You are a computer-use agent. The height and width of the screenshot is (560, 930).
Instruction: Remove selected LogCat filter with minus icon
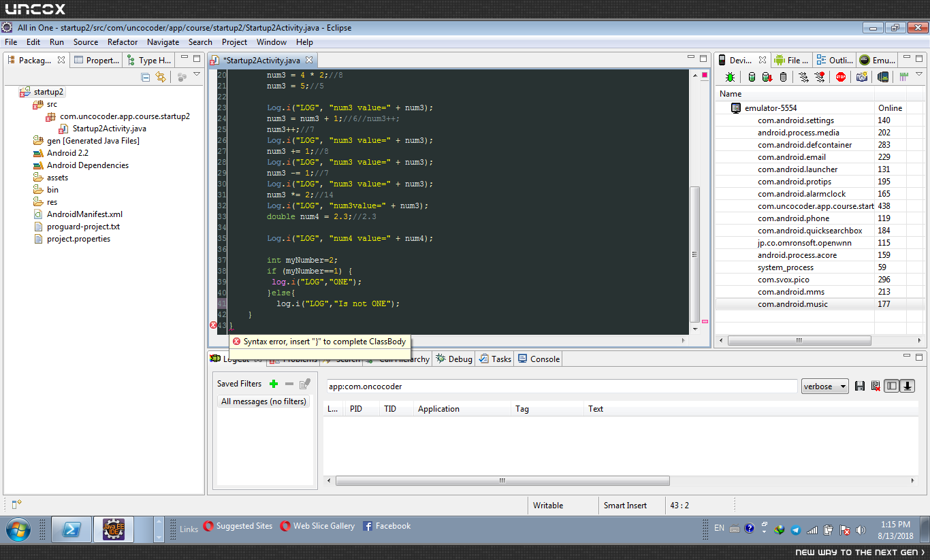click(289, 384)
